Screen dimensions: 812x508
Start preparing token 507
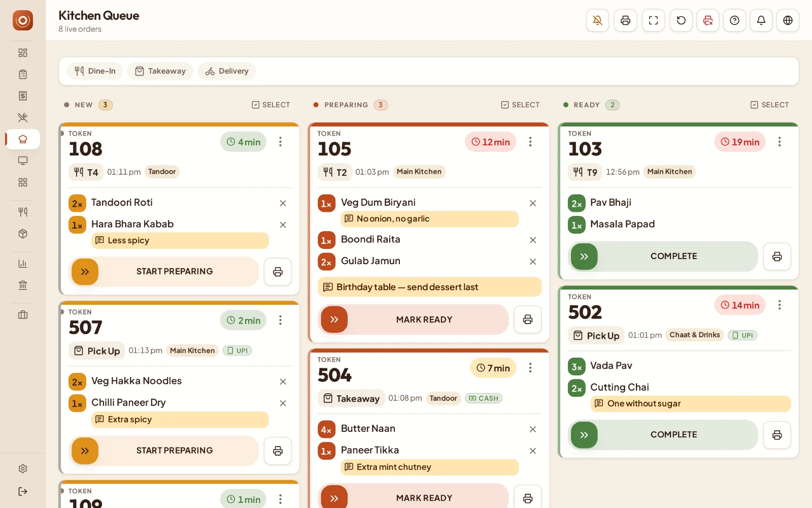pyautogui.click(x=163, y=451)
